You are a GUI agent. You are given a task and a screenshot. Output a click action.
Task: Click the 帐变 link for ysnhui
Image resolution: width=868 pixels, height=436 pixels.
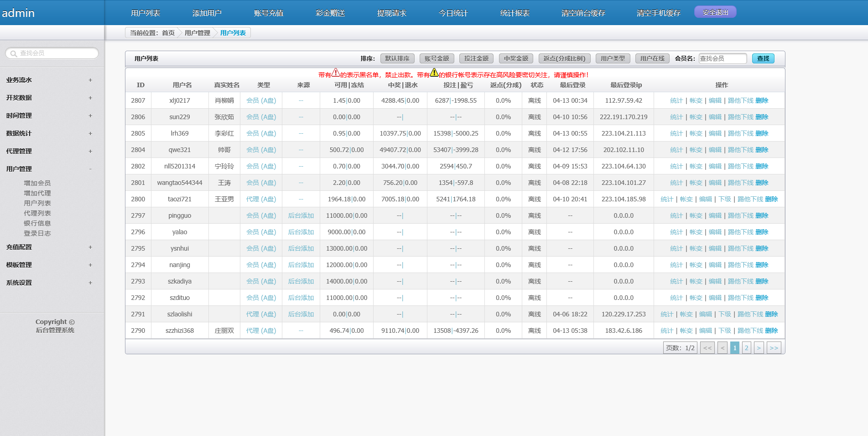click(696, 248)
